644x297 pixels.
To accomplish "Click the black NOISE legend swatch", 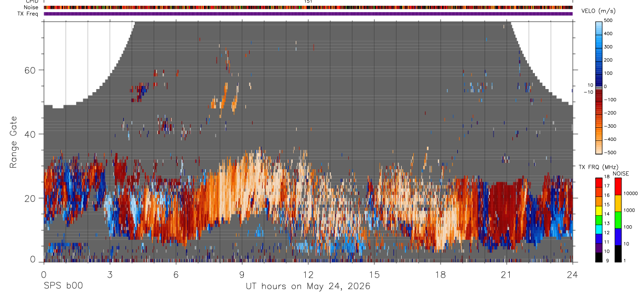I will coord(617,252).
